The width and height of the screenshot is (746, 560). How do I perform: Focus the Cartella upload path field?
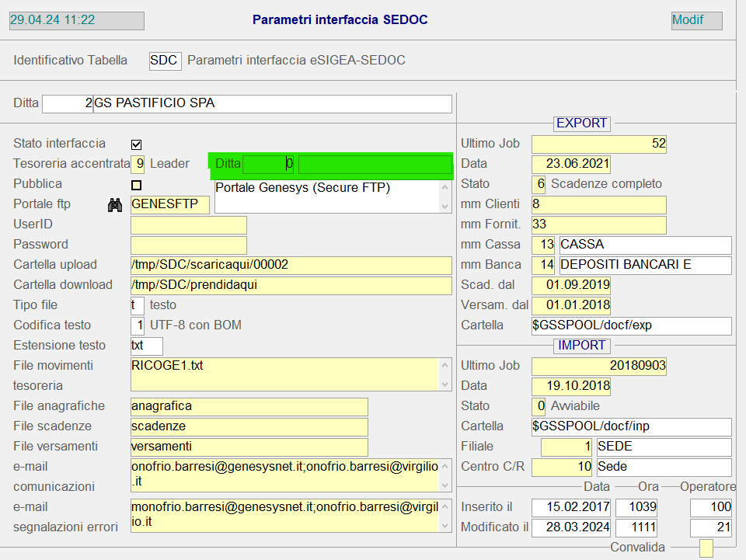(291, 265)
